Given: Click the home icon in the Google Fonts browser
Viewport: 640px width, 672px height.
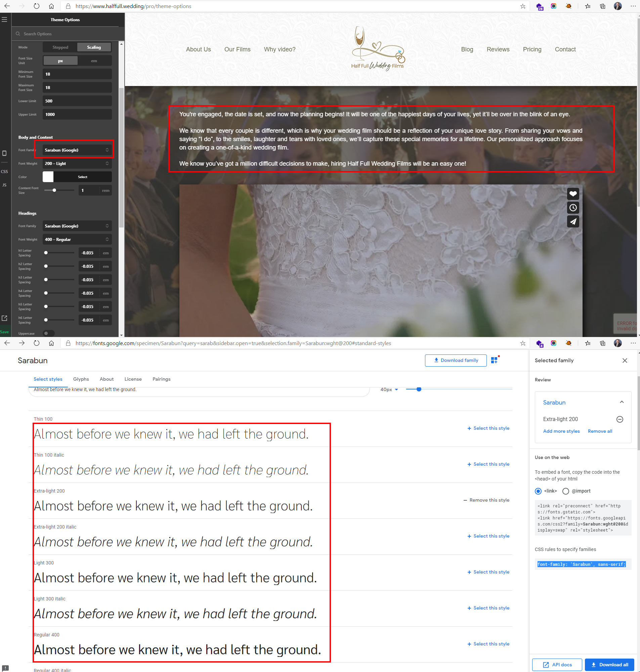Looking at the screenshot, I should click(51, 343).
